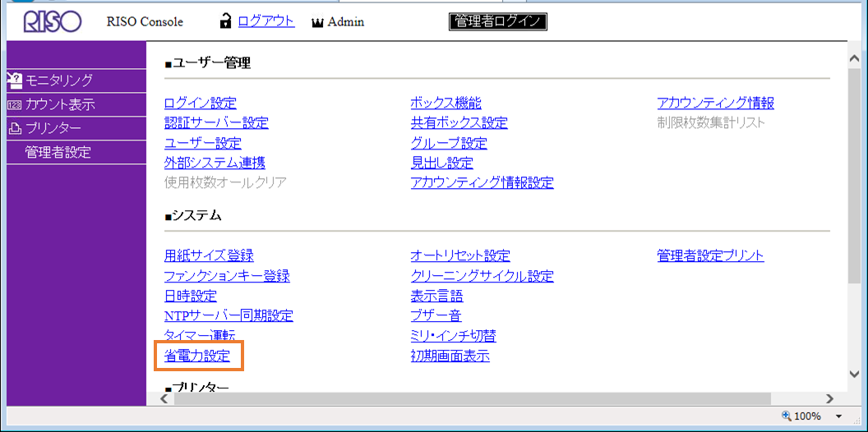868x432 pixels.
Task: Open カウント表示 in the sidebar
Action: (x=60, y=104)
